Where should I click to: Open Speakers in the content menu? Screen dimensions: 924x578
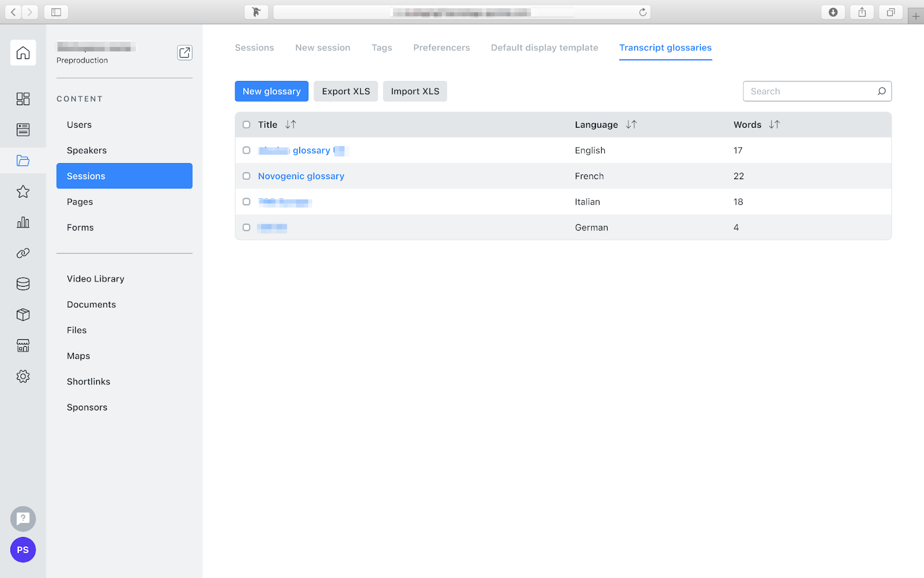[87, 150]
